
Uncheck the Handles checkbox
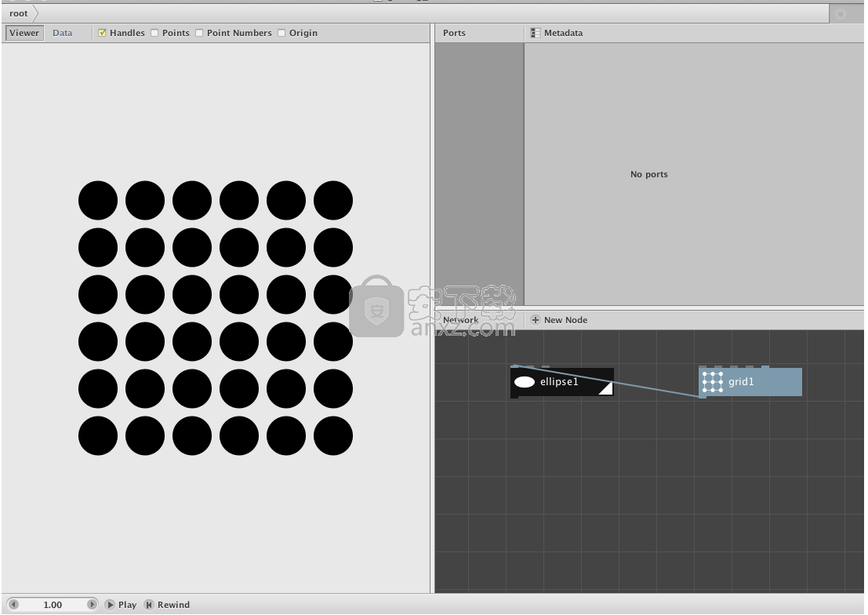(x=103, y=33)
